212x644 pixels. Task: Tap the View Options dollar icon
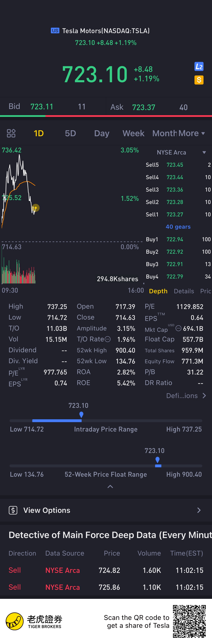click(13, 510)
